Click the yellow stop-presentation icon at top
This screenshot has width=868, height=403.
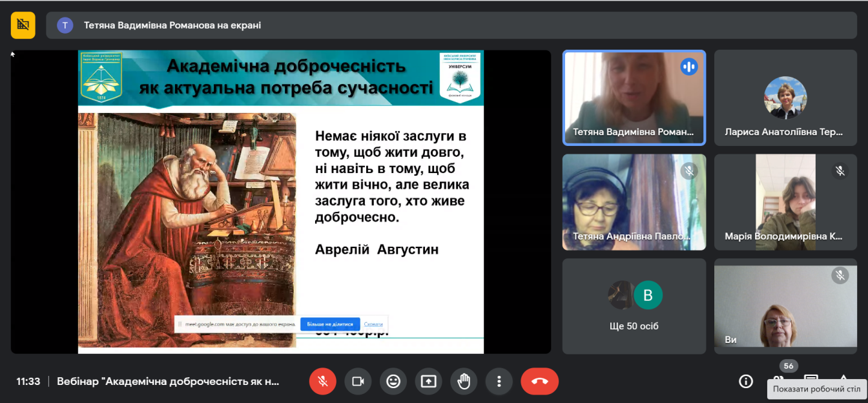pos(23,25)
